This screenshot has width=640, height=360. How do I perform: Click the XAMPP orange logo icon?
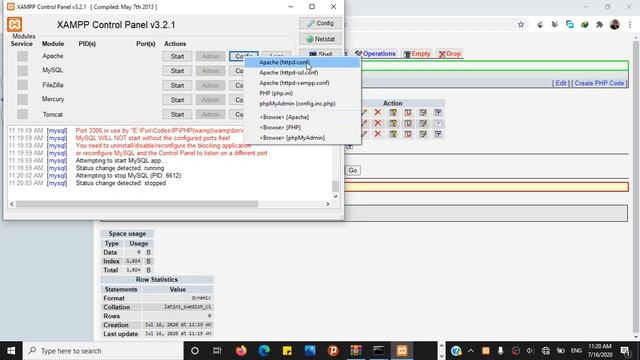pyautogui.click(x=15, y=24)
